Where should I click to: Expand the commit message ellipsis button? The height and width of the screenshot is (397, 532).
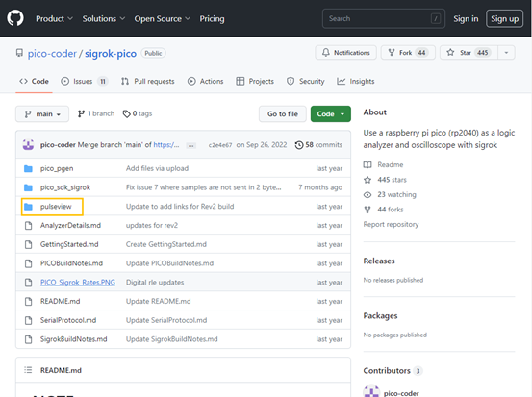coord(191,145)
